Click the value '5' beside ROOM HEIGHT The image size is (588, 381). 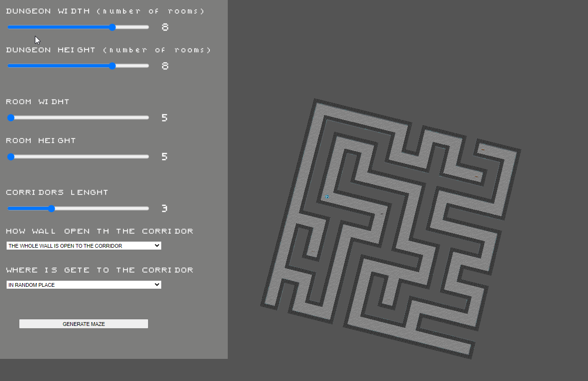coord(165,156)
